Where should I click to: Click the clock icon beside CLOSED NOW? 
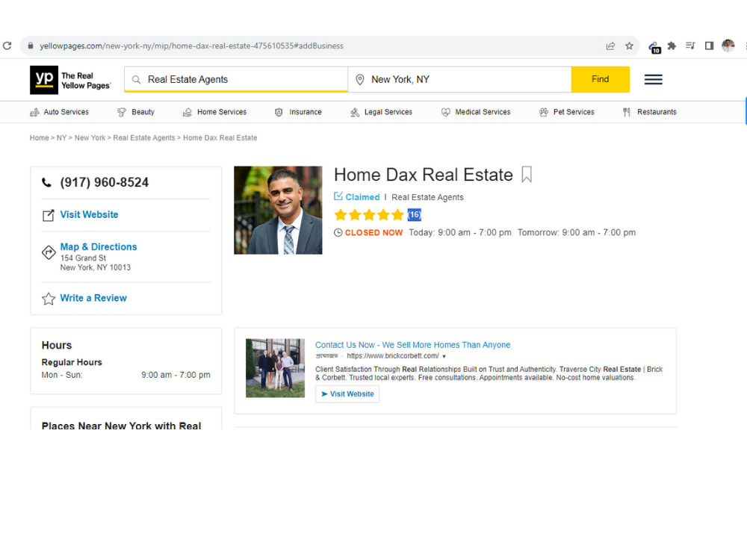point(338,233)
